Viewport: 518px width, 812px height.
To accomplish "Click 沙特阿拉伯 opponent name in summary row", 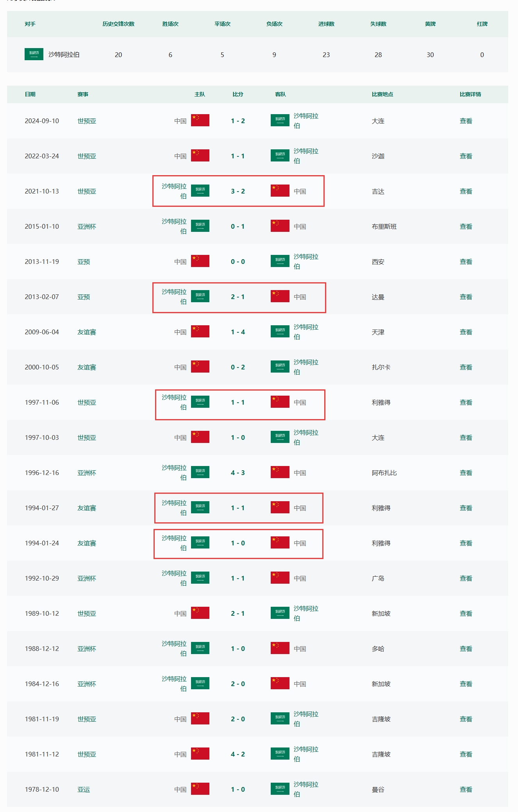I will (64, 55).
